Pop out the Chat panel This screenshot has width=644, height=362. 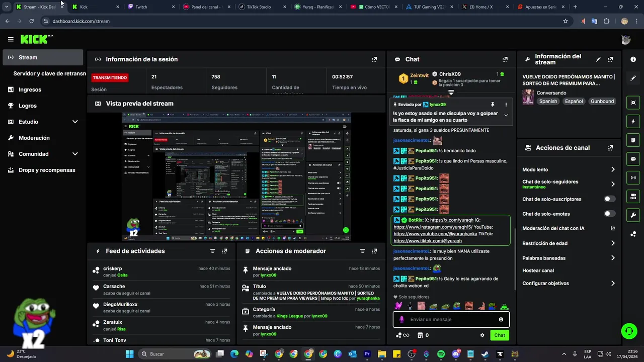(x=505, y=59)
